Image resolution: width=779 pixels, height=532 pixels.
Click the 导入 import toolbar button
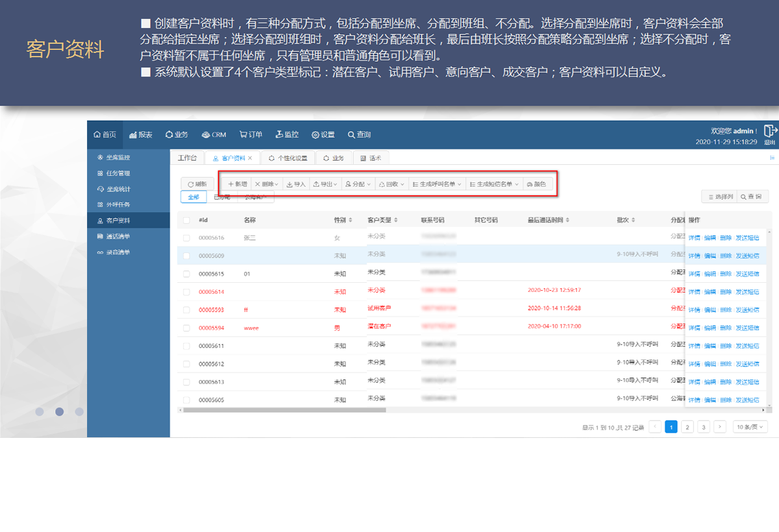[295, 184]
